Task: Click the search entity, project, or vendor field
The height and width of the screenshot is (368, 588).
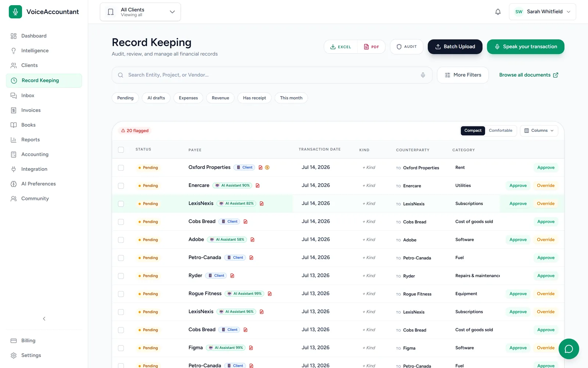Action: 272,75
